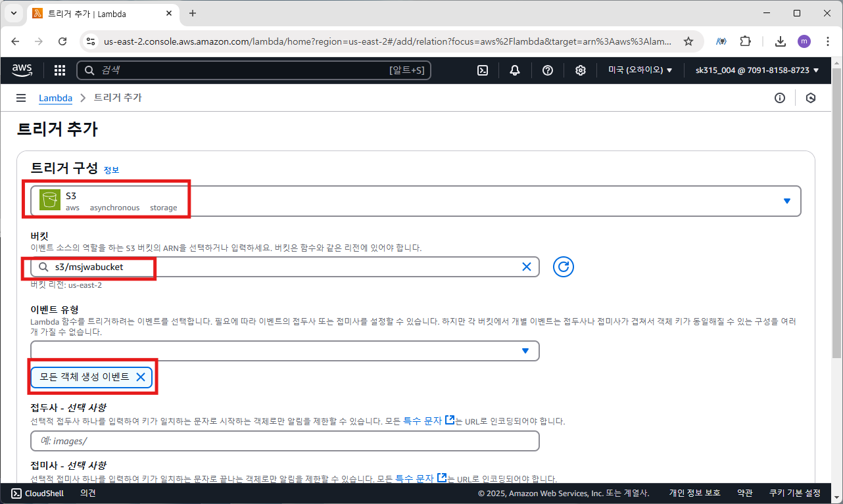Open 개인 정보 보호 footer link
Viewport: 843px width, 504px height.
[x=694, y=493]
